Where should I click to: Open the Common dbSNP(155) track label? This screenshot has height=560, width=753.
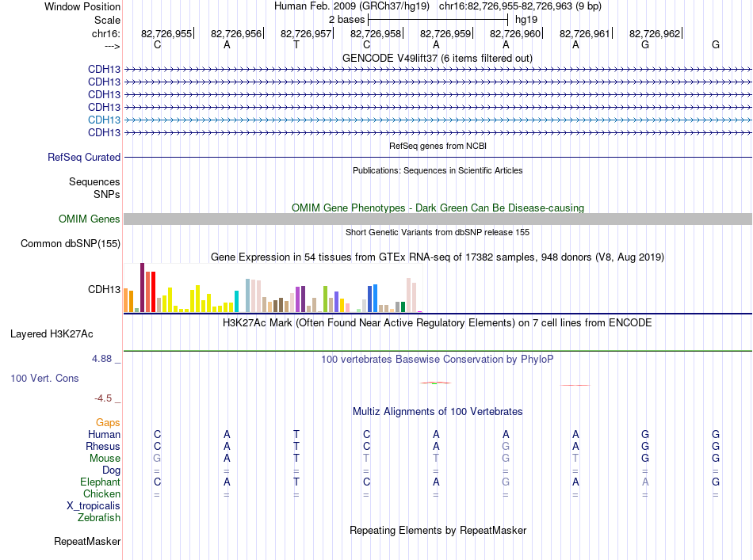[x=71, y=244]
